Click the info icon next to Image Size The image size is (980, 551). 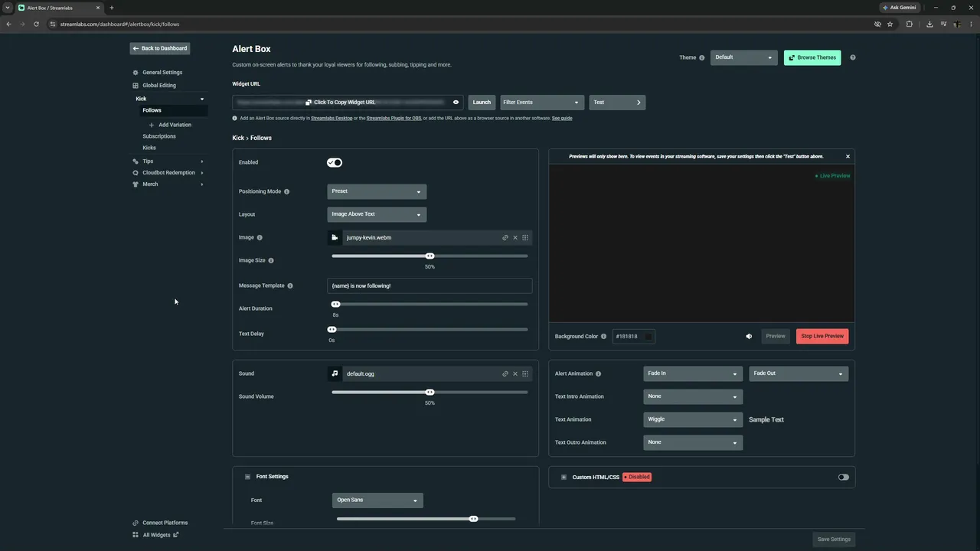[x=271, y=261]
